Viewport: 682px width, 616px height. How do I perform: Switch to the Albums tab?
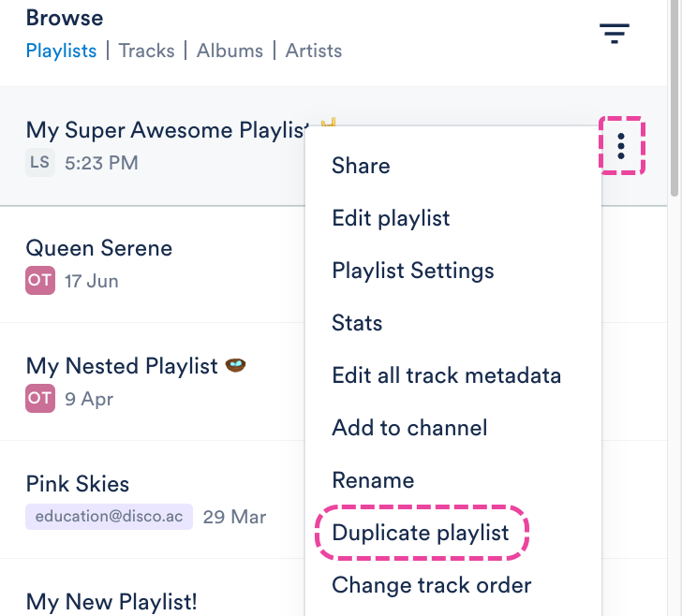tap(230, 51)
